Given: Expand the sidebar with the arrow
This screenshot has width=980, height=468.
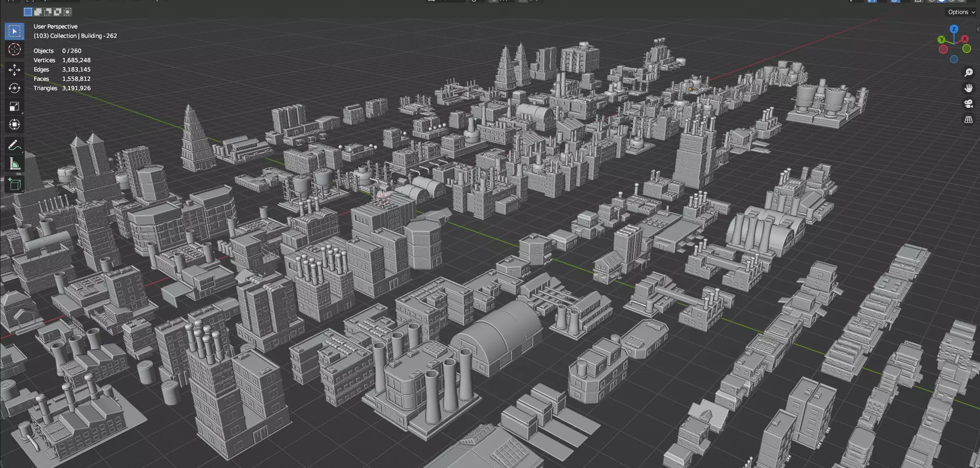Looking at the screenshot, I should tap(977, 30).
